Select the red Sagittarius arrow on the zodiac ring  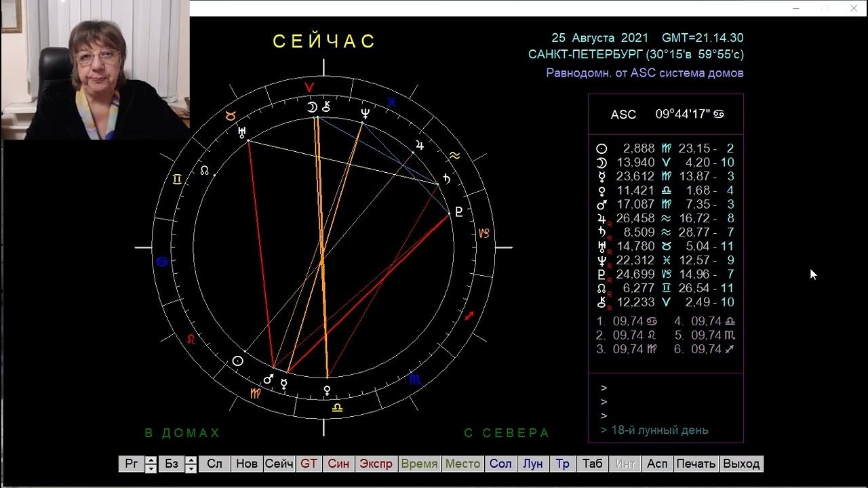469,315
